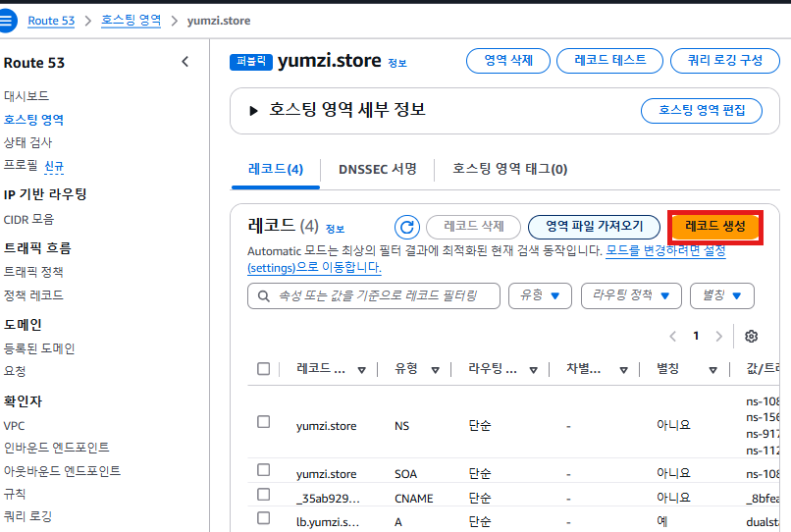Follow the 호스팅 영역 breadcrumb link
The width and height of the screenshot is (791, 532).
pos(132,21)
